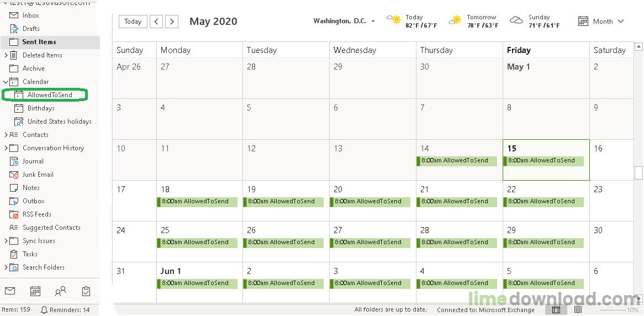The height and width of the screenshot is (316, 644).
Task: Collapse the Calendar folder tree
Action: 6,82
